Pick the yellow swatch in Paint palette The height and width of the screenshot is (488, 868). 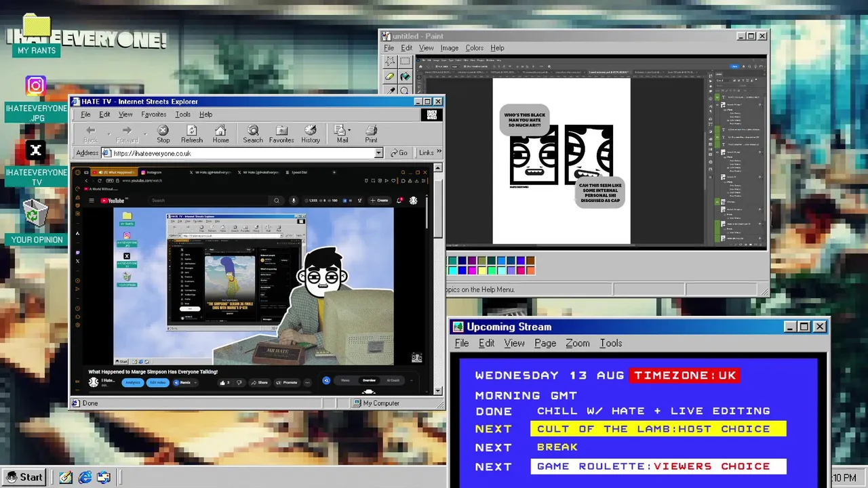point(481,270)
